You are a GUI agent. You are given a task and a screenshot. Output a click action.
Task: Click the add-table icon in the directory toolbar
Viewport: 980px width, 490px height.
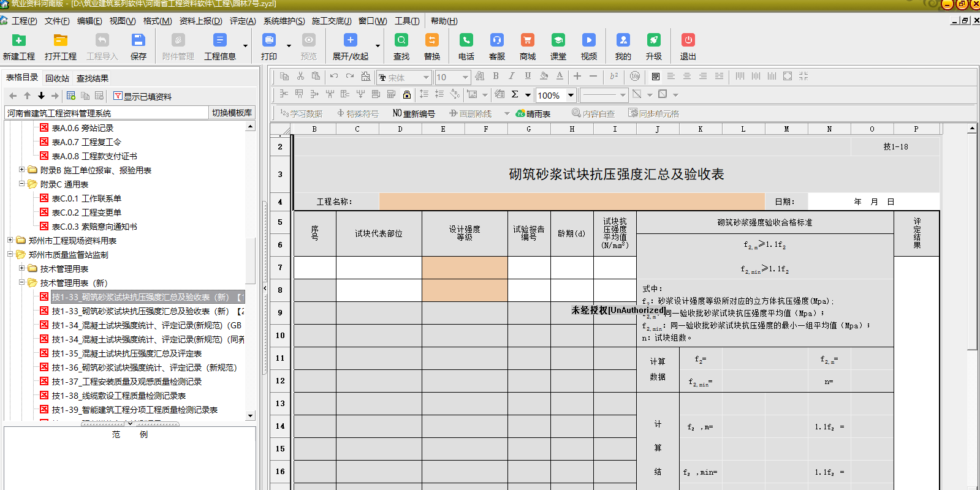[x=71, y=96]
